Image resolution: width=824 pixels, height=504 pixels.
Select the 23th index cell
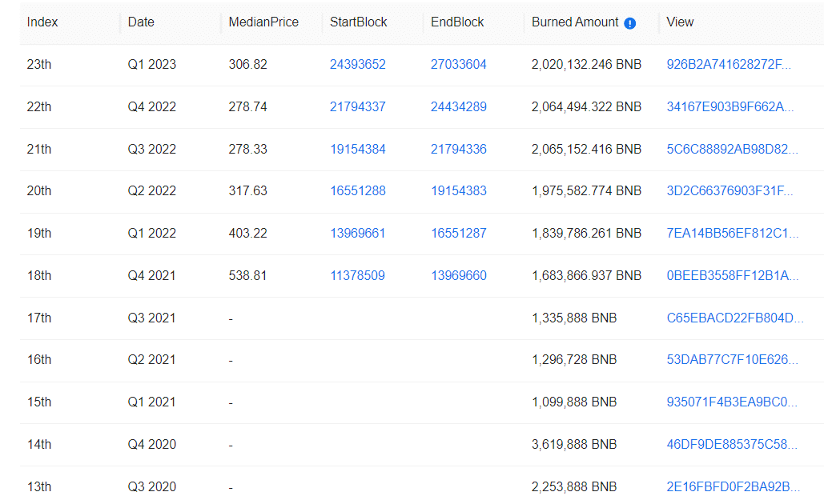point(39,65)
